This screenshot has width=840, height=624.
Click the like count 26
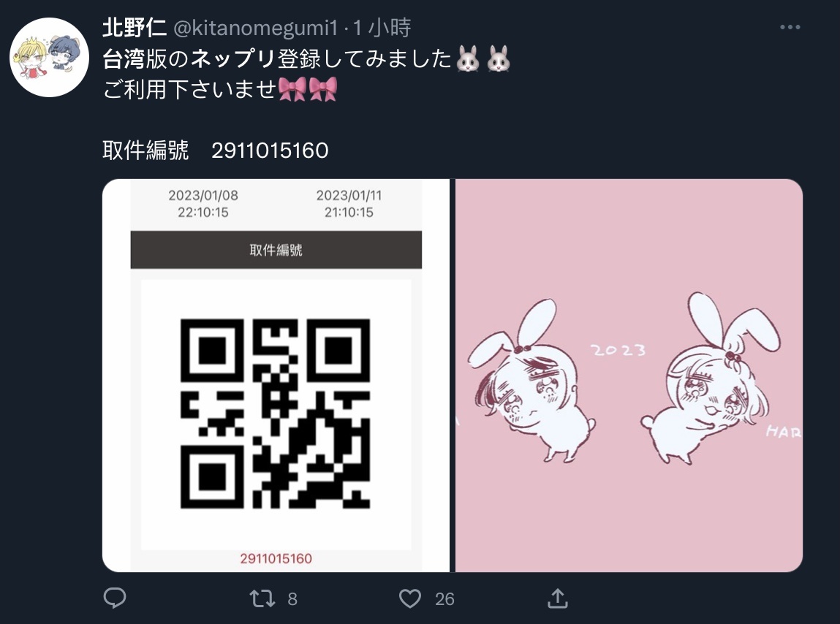(444, 599)
